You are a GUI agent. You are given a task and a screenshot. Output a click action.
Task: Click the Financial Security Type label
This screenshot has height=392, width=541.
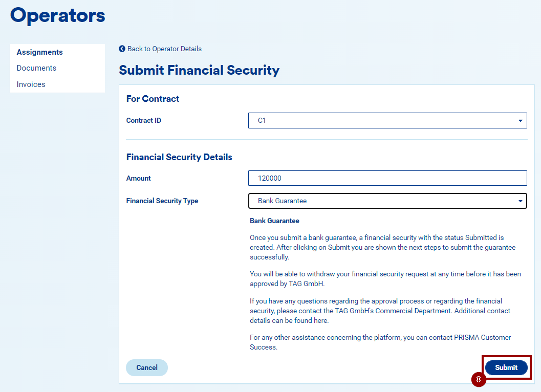tap(162, 201)
